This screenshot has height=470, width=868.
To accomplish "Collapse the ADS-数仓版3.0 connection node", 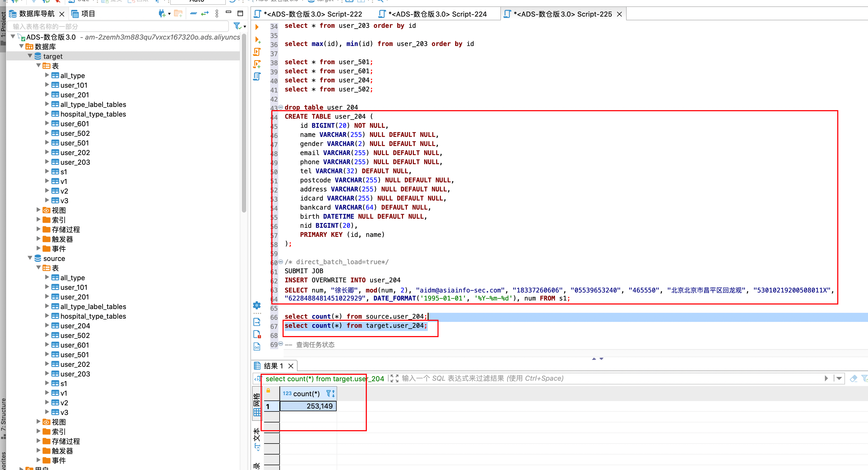I will (x=13, y=36).
